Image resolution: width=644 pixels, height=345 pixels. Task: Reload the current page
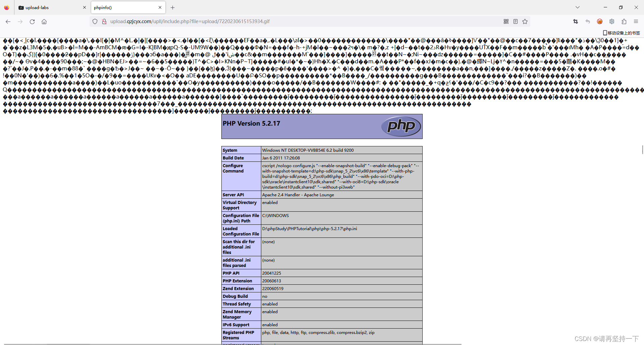[x=32, y=21]
